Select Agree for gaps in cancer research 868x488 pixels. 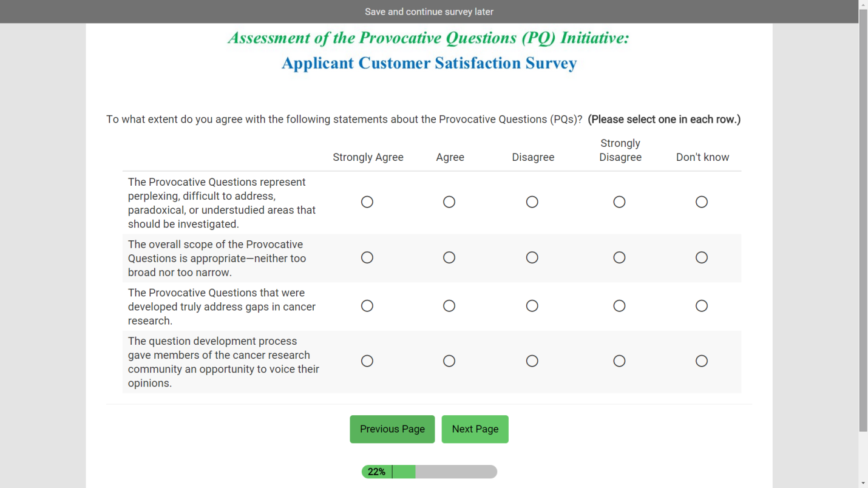(x=449, y=306)
